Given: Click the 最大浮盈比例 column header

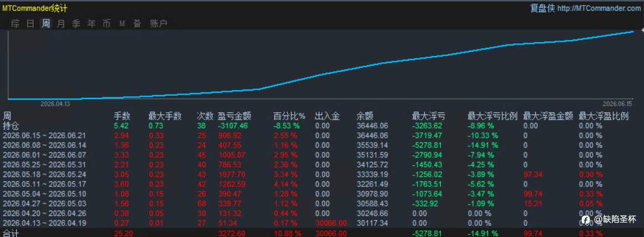Looking at the screenshot, I should 603,116.
